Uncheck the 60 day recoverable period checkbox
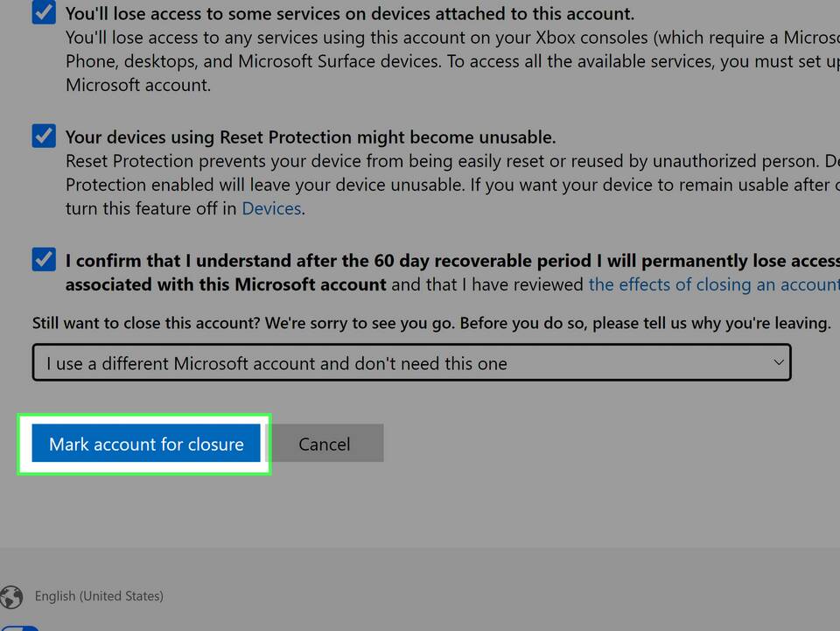The image size is (840, 631). click(x=44, y=260)
